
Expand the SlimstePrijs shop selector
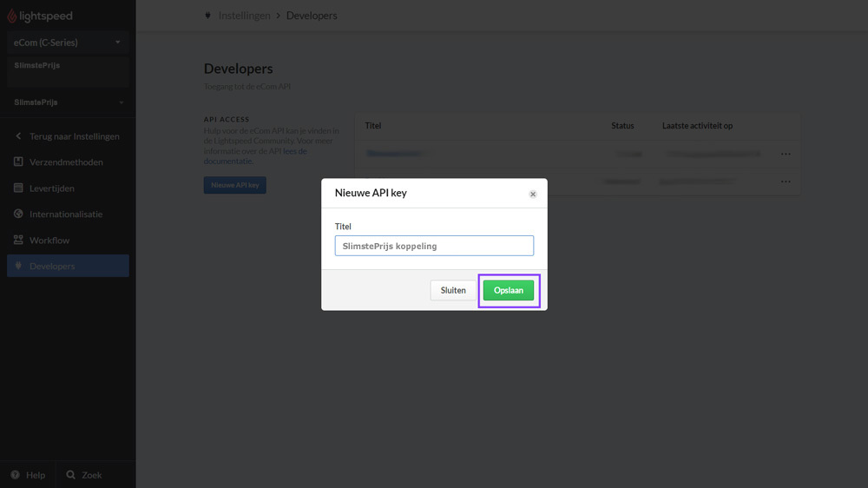[121, 102]
